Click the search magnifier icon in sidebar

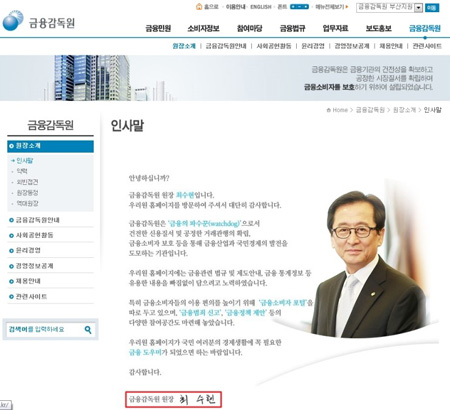coord(88,330)
